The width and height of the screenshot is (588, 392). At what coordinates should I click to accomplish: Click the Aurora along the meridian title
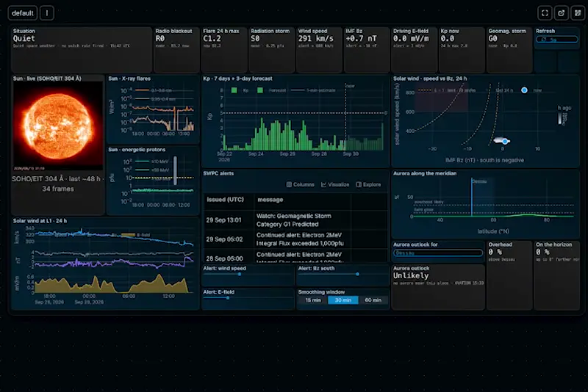tap(425, 173)
